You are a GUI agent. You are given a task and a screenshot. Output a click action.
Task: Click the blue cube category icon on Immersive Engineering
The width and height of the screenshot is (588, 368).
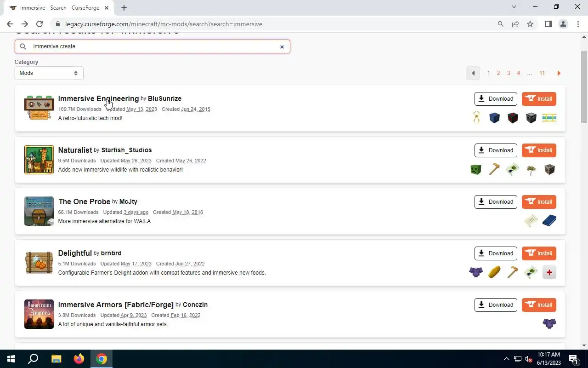pyautogui.click(x=494, y=118)
